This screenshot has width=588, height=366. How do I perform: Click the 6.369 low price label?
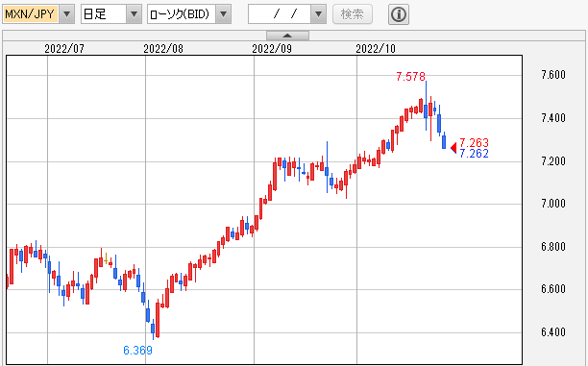point(137,351)
